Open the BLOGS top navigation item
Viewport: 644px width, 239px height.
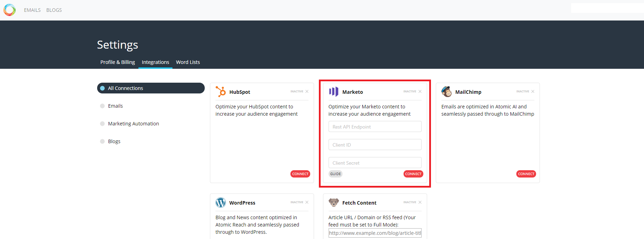coord(54,10)
